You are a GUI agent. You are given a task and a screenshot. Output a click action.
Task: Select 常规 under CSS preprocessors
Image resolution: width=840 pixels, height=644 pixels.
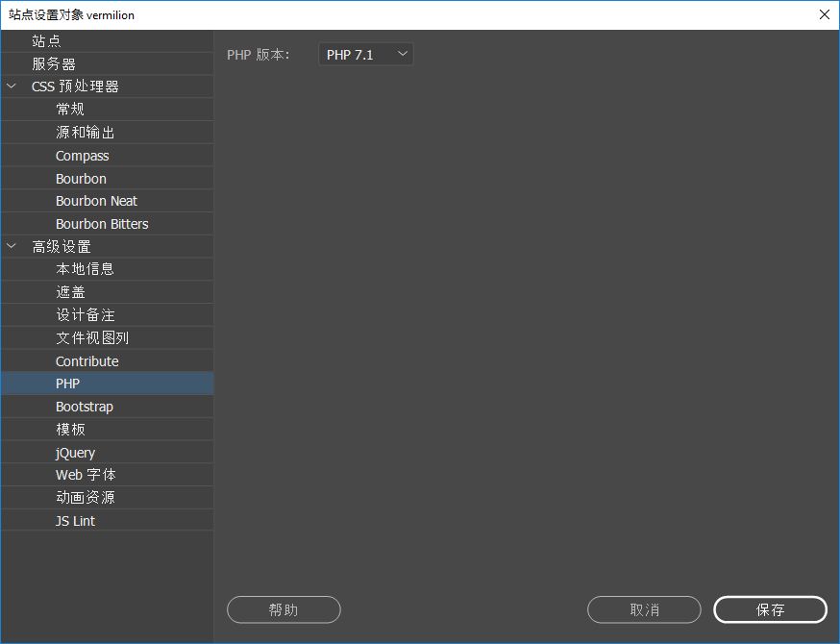pyautogui.click(x=107, y=110)
